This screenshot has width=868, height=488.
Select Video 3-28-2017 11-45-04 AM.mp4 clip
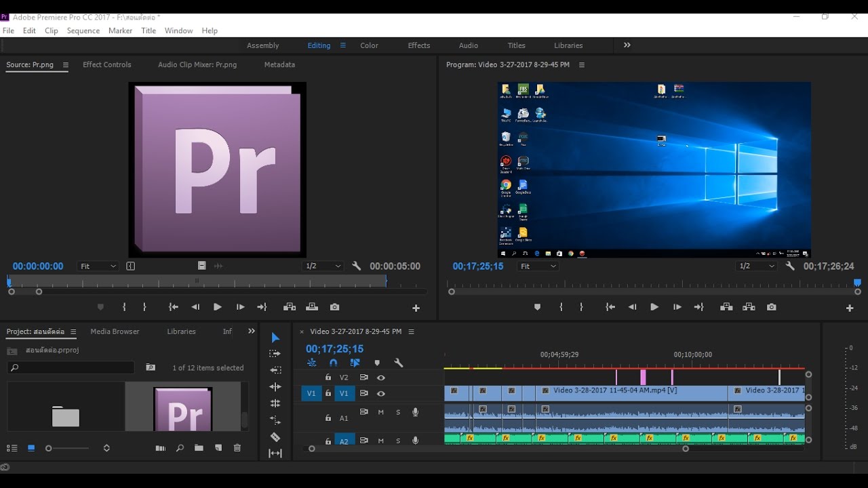coord(631,393)
